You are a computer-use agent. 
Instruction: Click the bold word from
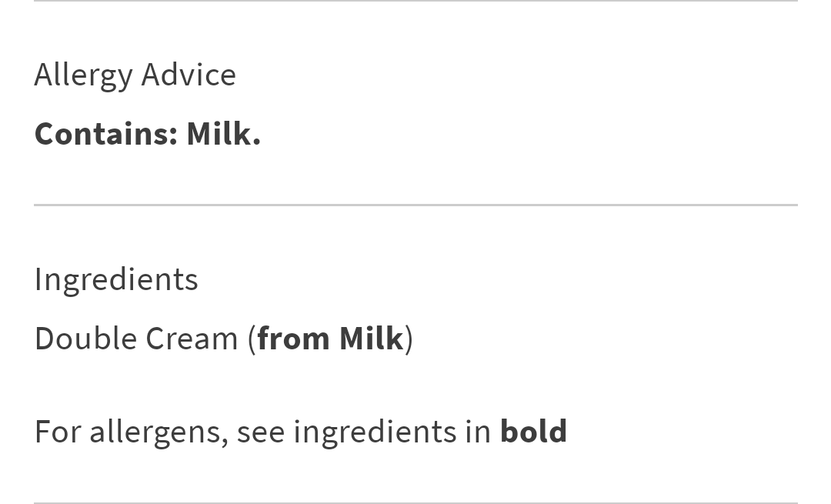coord(293,339)
